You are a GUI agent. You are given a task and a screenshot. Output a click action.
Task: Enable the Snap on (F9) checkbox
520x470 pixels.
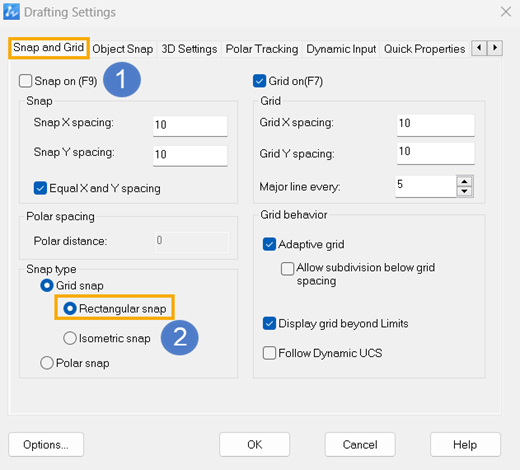26,81
